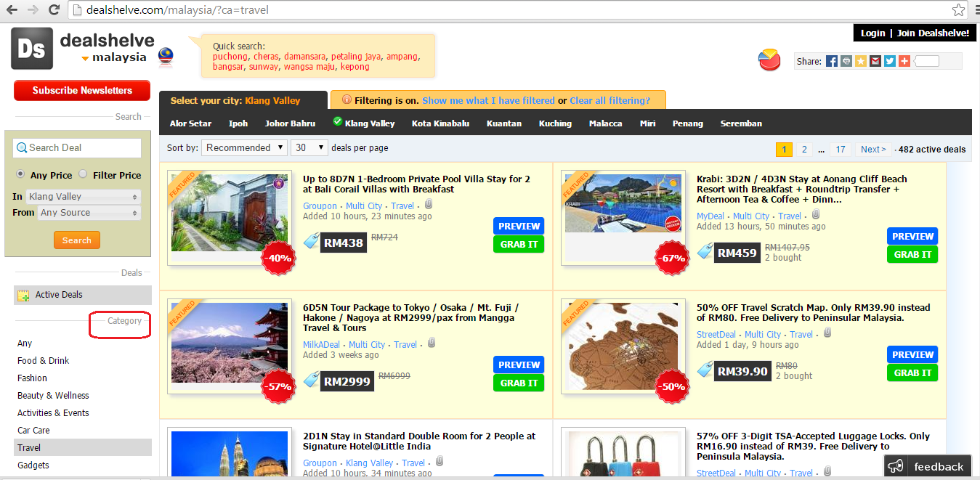Share the page on Facebook
The image size is (980, 480).
click(832, 61)
